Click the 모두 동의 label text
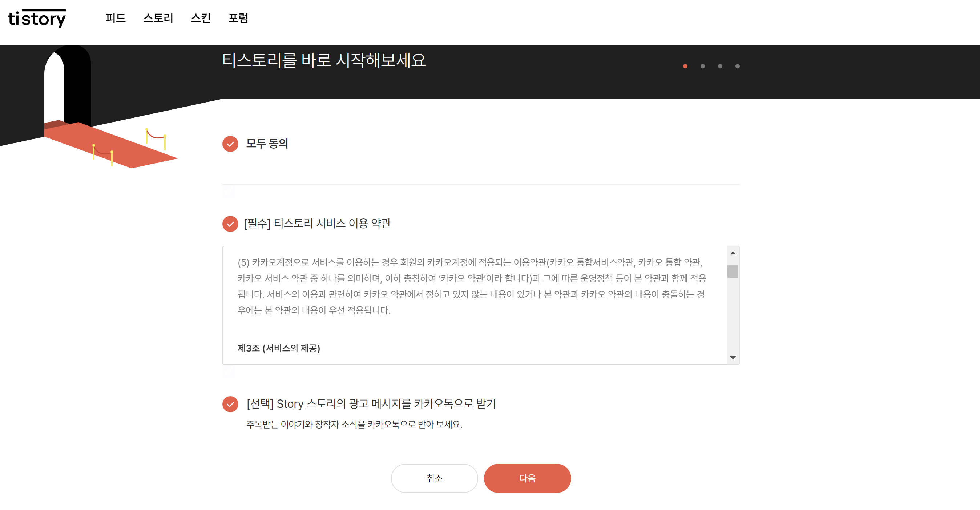980x510 pixels. pyautogui.click(x=267, y=144)
